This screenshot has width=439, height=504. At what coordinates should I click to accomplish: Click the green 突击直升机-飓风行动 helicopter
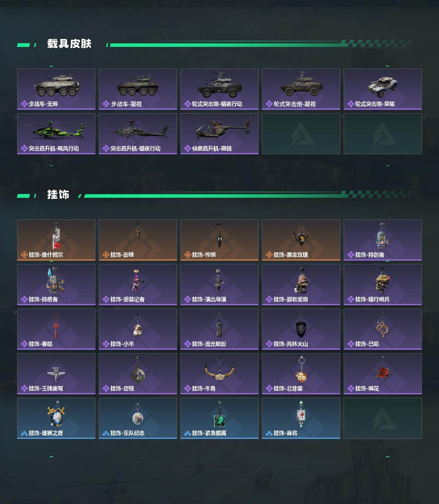click(x=56, y=134)
